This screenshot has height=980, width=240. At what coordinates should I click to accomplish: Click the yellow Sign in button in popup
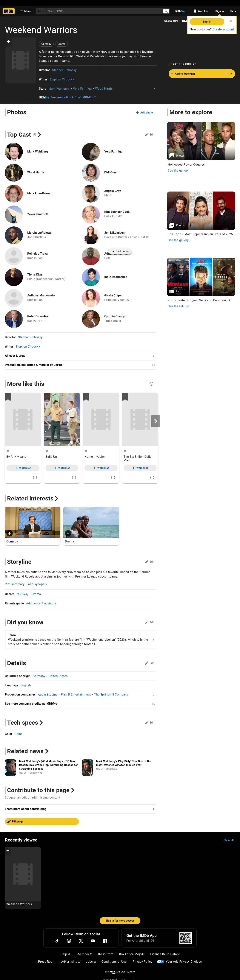point(207,22)
